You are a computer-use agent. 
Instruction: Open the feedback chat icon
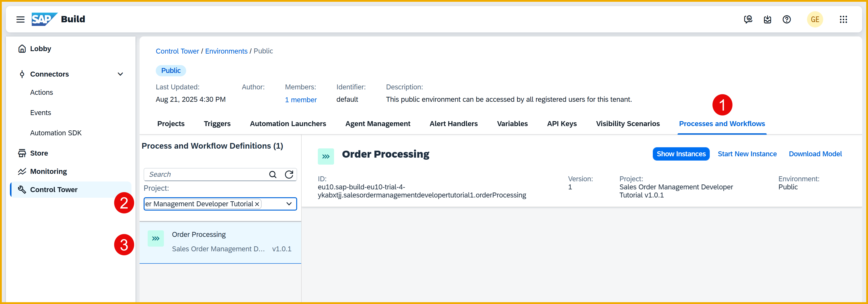(x=748, y=19)
